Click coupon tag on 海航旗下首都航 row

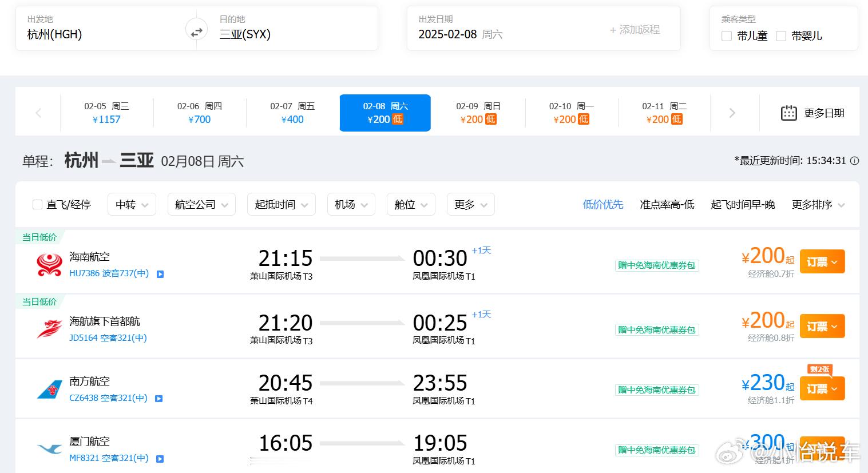click(657, 330)
